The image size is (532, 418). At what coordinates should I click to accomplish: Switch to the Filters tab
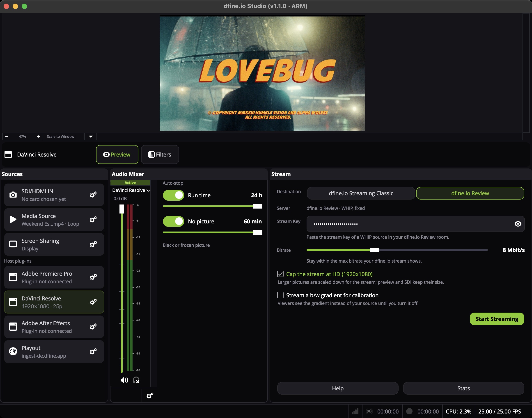coord(160,154)
